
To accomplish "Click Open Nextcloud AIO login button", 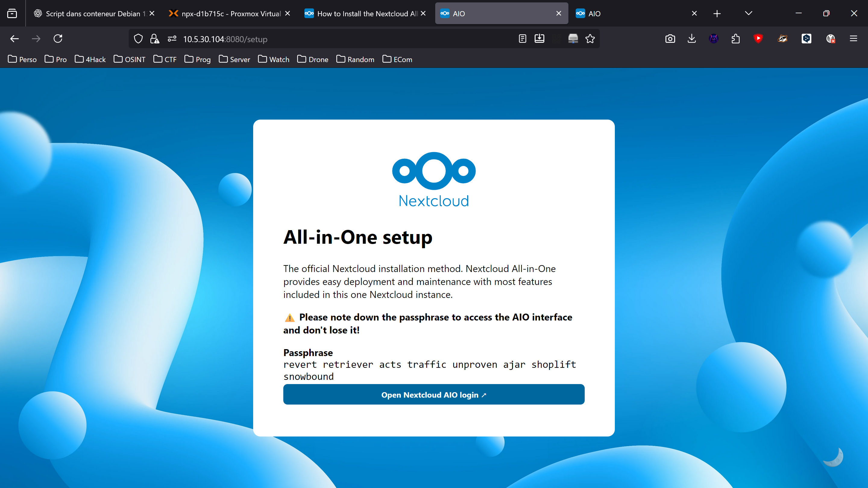I will (434, 394).
